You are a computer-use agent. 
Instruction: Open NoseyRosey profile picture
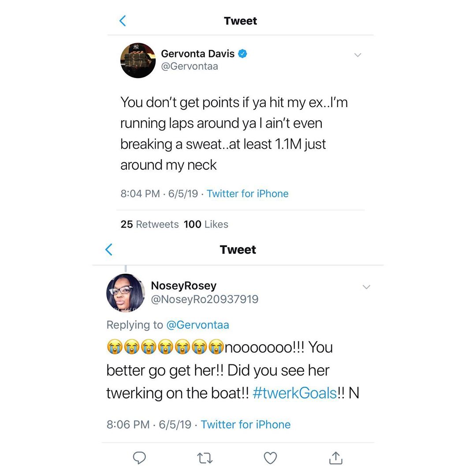click(x=125, y=293)
